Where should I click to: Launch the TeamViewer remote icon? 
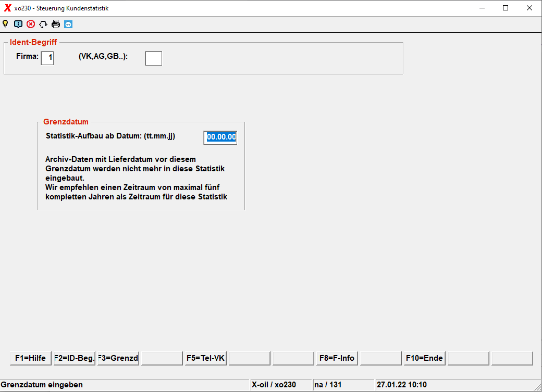tap(68, 24)
